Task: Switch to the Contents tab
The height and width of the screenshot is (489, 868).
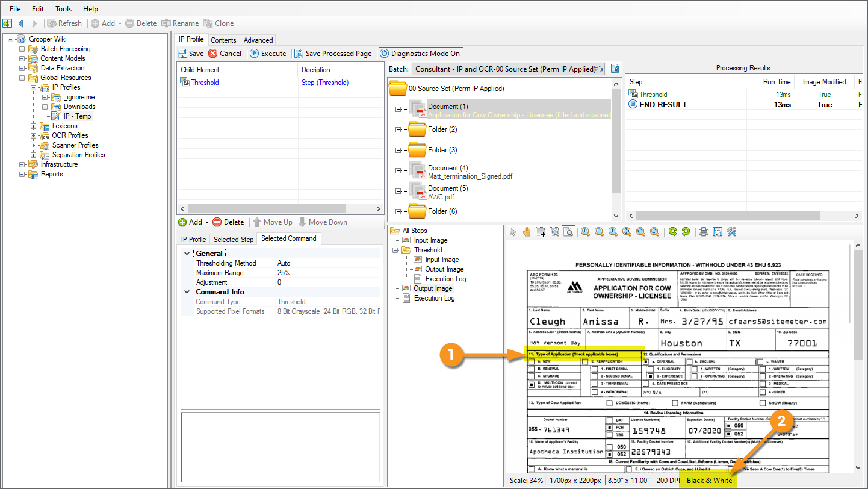Action: click(x=223, y=40)
